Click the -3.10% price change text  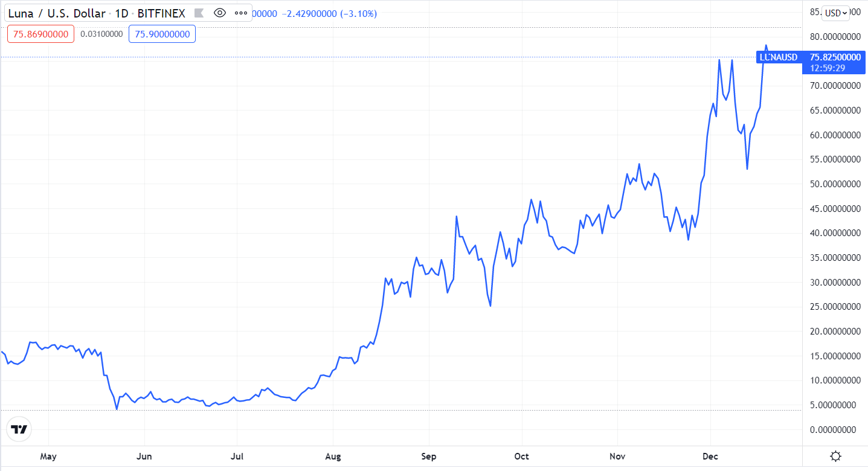pos(359,13)
